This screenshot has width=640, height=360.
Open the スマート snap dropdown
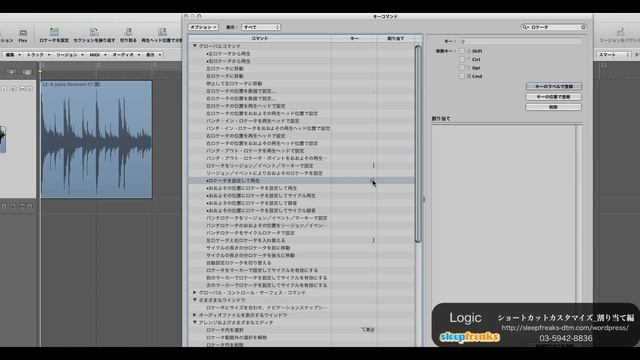click(x=614, y=54)
